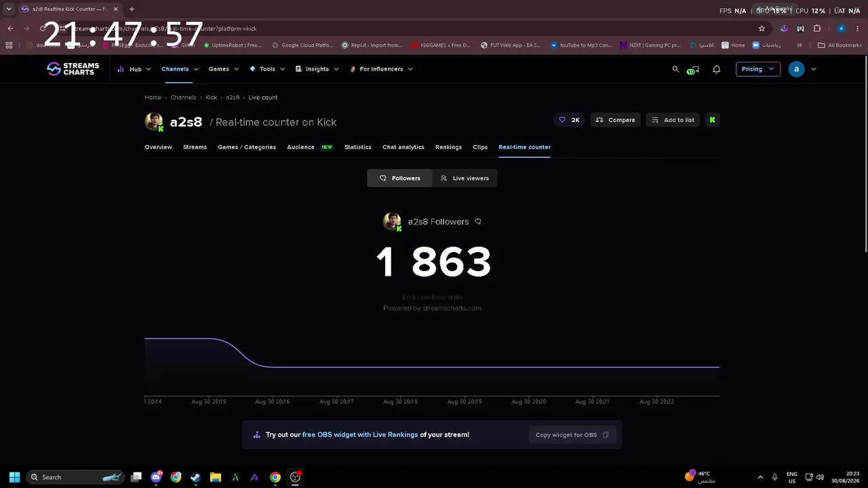Viewport: 868px width, 488px height.
Task: Open the Pricing dropdown
Action: pyautogui.click(x=758, y=69)
